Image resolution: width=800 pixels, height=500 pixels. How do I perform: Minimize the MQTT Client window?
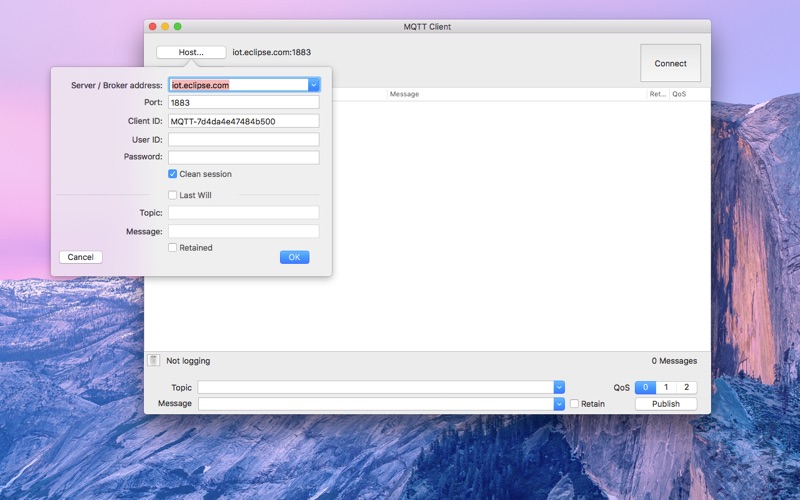[165, 27]
